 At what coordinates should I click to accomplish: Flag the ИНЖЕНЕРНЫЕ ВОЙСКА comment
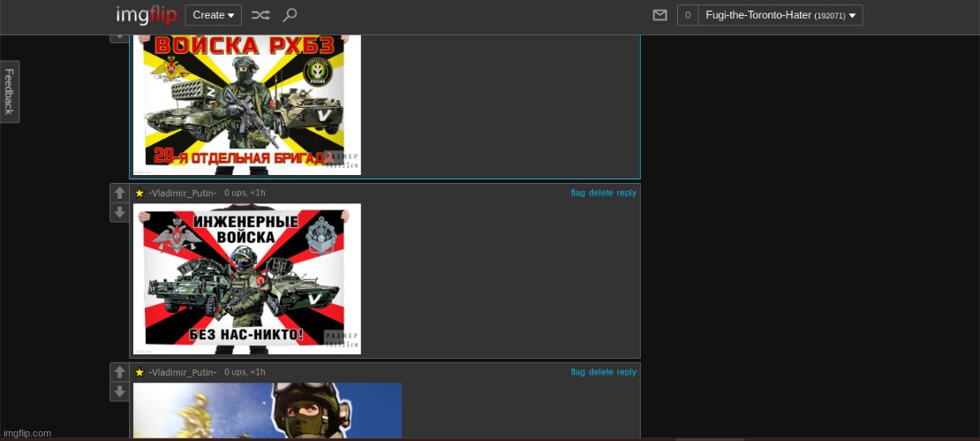click(x=577, y=193)
